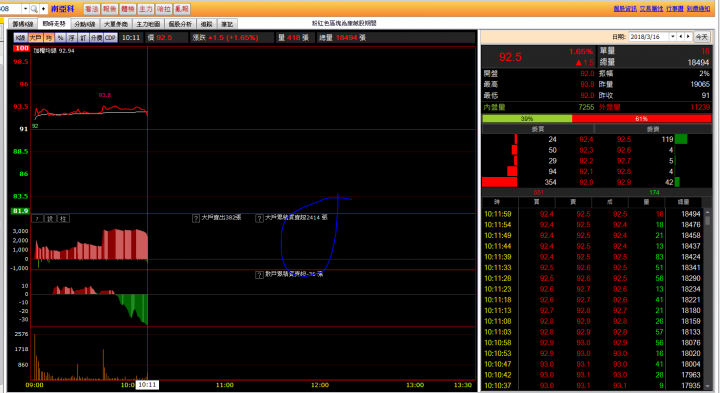This screenshot has height=393, width=720.
Task: Click the tick list scrollbar down arrow
Action: [x=707, y=386]
